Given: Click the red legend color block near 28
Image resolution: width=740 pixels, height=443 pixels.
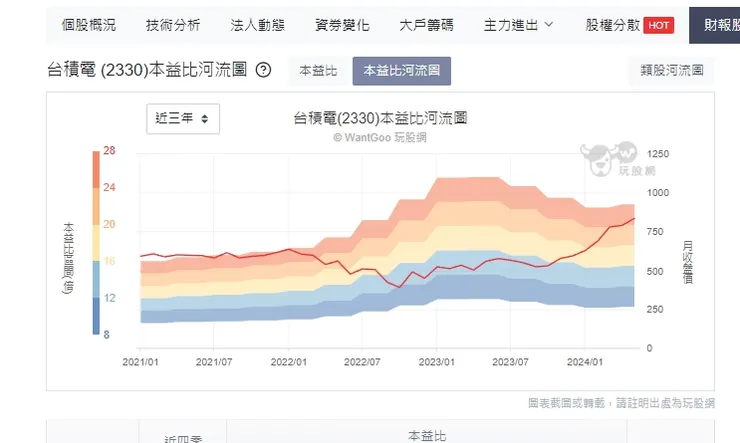Looking at the screenshot, I should tap(96, 169).
